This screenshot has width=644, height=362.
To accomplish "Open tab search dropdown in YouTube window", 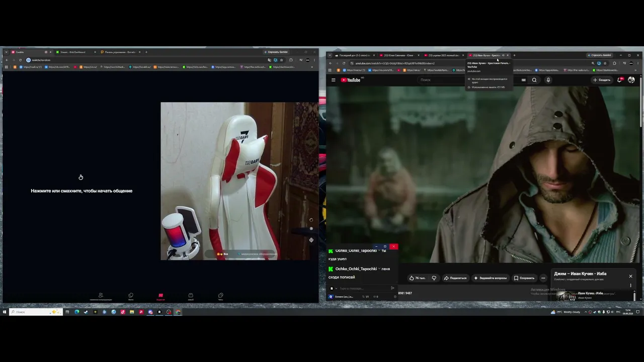I will click(330, 55).
